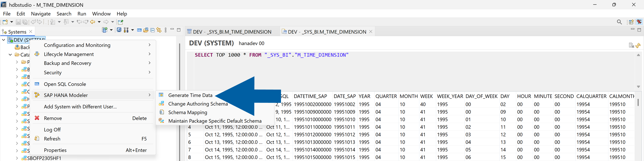644x161 pixels.
Task: Select the Systems view tab
Action: tap(17, 32)
